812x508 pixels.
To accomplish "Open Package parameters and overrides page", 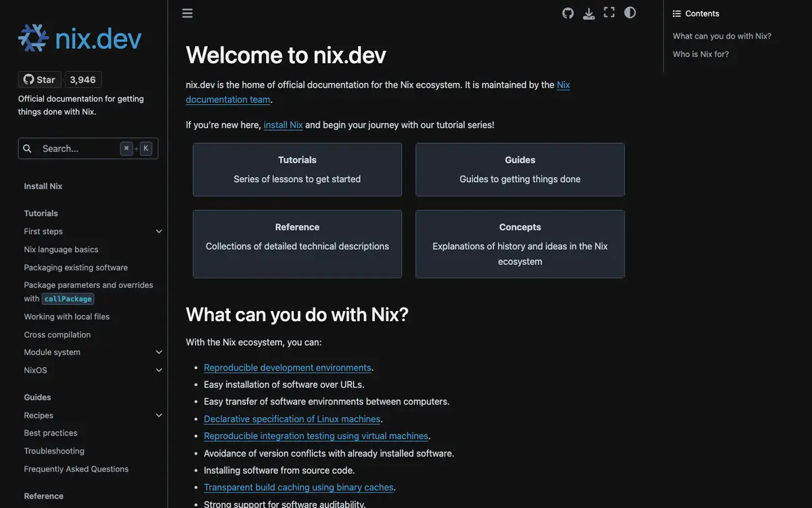I will [x=89, y=292].
